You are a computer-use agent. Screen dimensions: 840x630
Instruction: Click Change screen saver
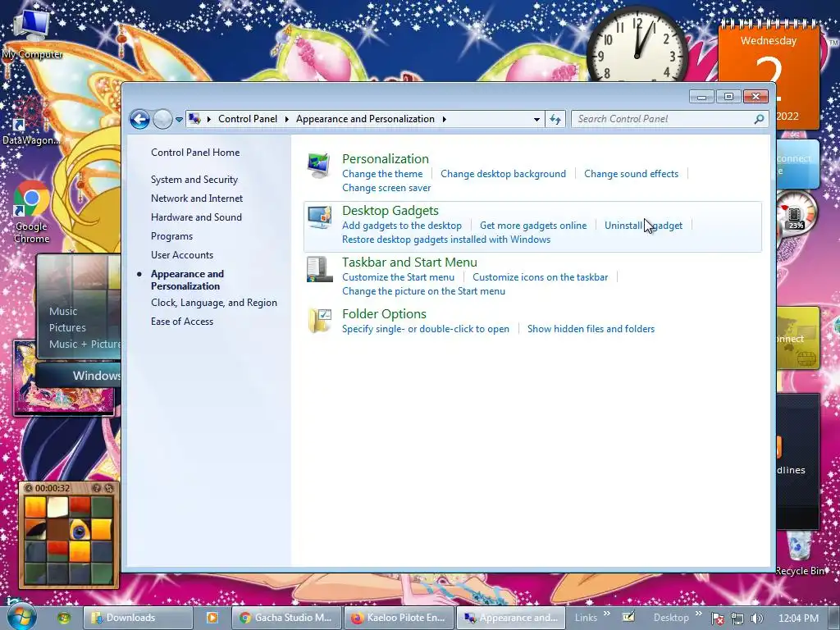386,188
